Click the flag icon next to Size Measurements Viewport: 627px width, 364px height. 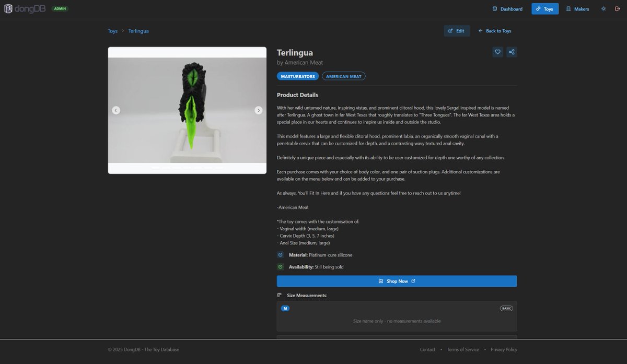tap(280, 295)
